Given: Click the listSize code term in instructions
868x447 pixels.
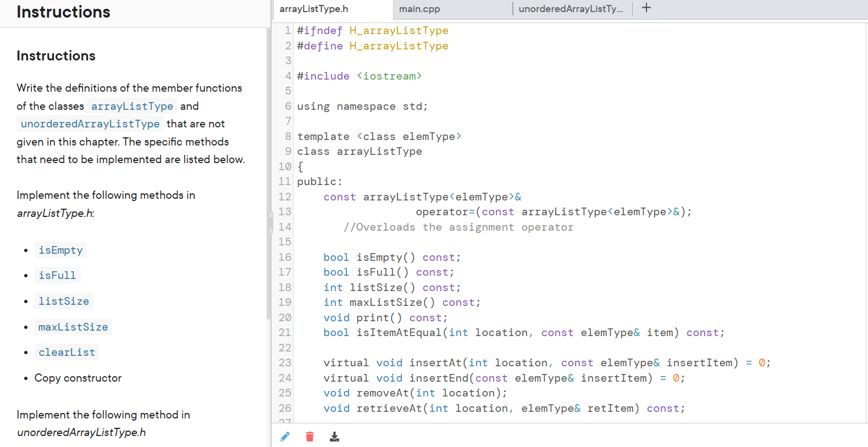Looking at the screenshot, I should 64,301.
